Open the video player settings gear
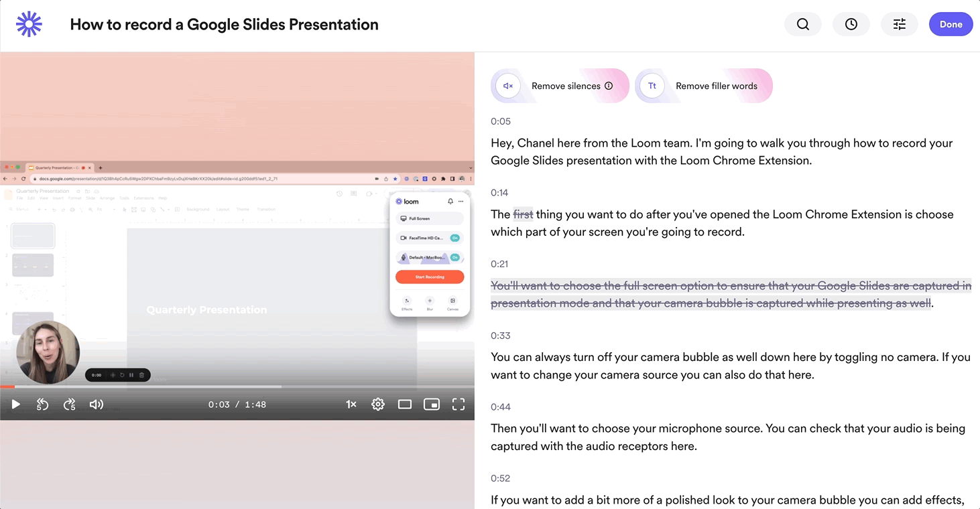 tap(378, 405)
